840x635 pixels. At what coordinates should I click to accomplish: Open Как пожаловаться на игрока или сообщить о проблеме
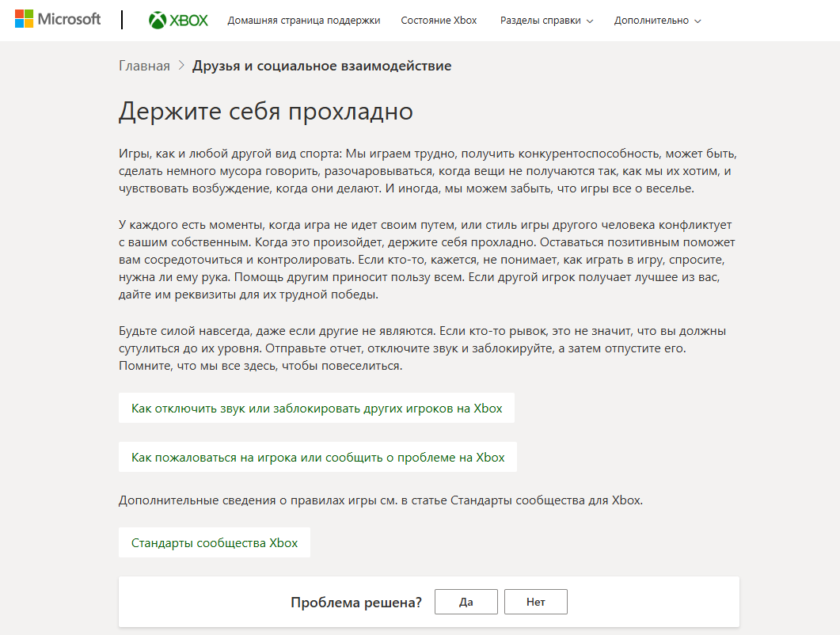click(x=317, y=457)
